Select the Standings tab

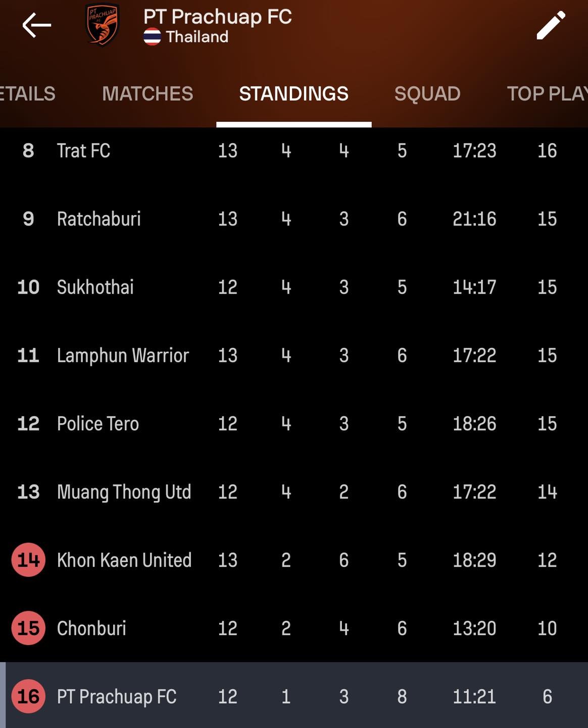tap(293, 94)
